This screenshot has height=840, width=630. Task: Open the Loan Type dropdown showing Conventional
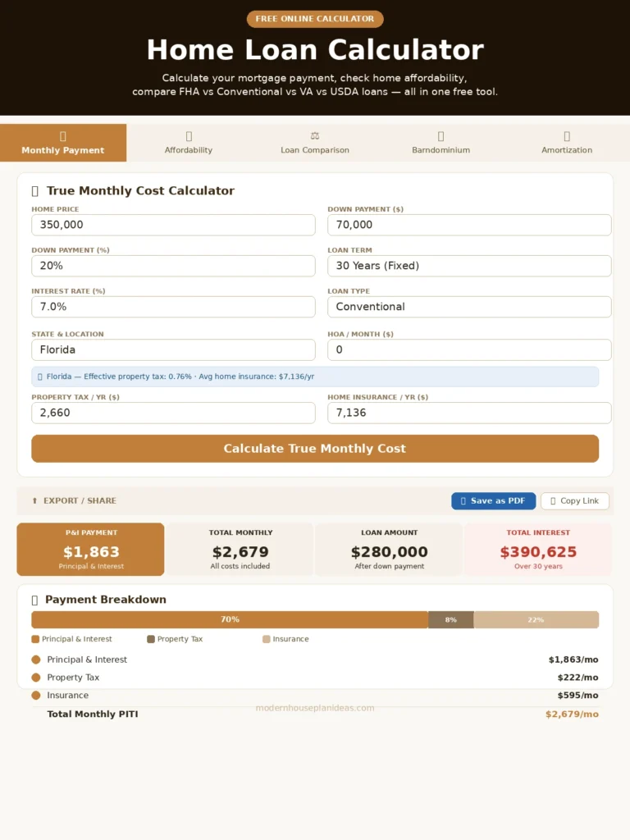[x=469, y=307]
